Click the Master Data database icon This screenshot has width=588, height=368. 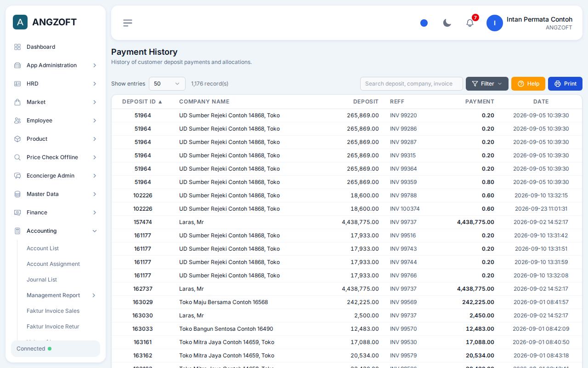[x=17, y=194]
